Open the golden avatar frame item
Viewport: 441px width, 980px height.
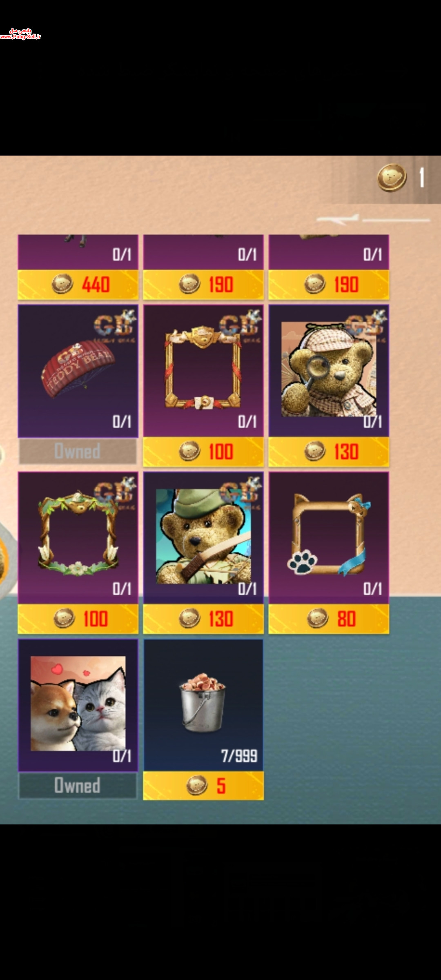tap(203, 371)
